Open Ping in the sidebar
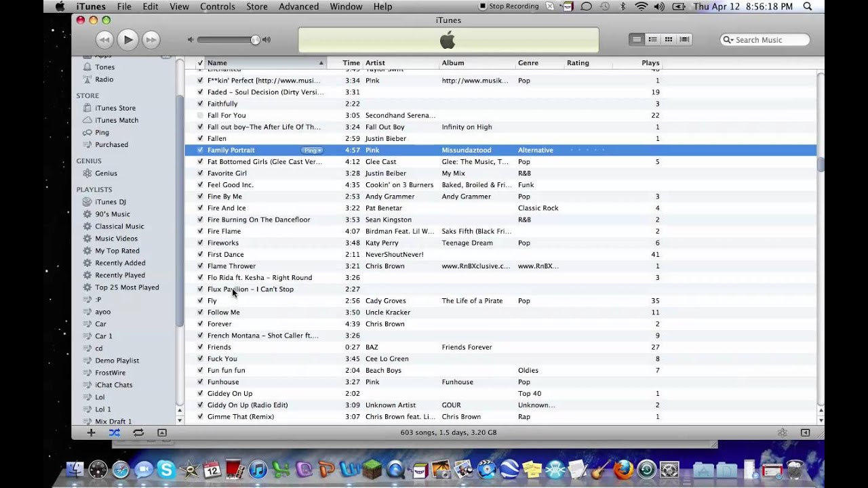 point(102,132)
